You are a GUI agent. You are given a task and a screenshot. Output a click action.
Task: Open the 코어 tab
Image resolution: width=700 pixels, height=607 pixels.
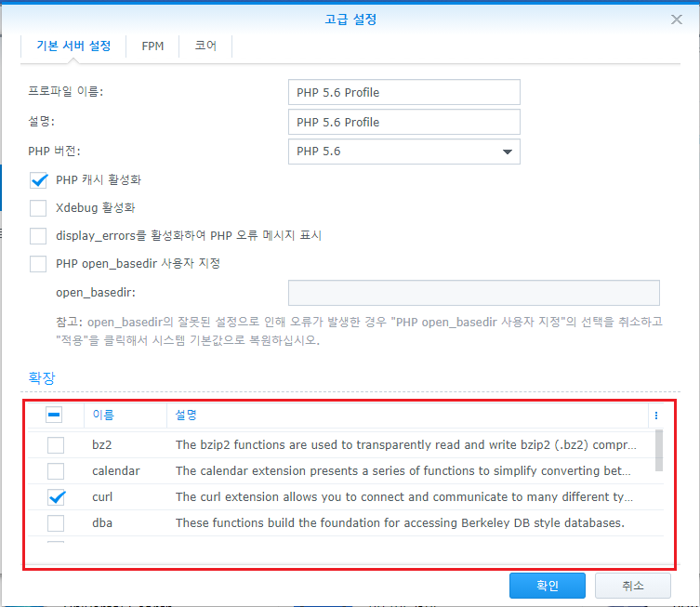[205, 46]
